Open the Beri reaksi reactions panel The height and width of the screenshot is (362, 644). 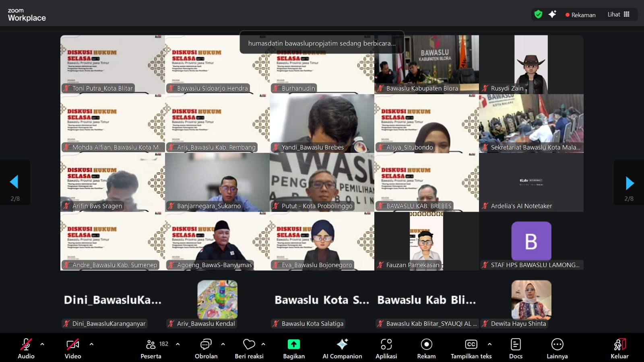pyautogui.click(x=249, y=348)
